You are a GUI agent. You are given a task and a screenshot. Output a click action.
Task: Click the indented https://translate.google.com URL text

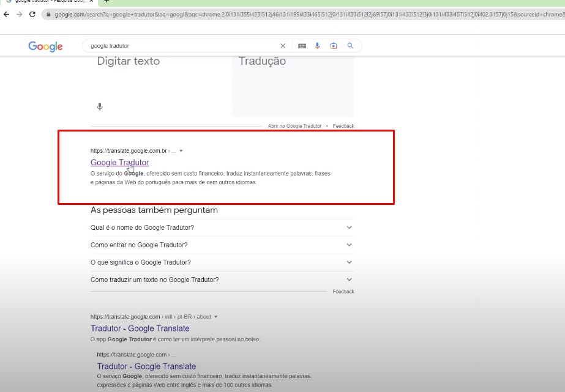coord(137,355)
